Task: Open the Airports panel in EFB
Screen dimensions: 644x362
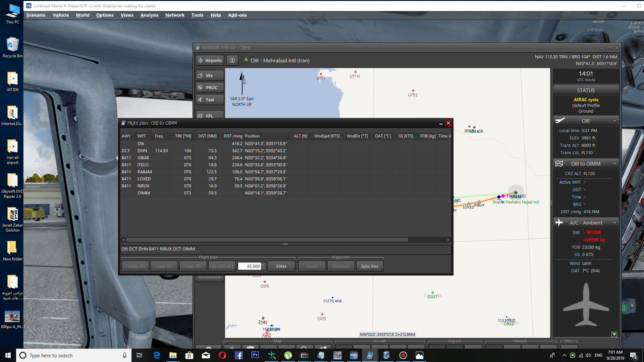Action: (x=210, y=60)
